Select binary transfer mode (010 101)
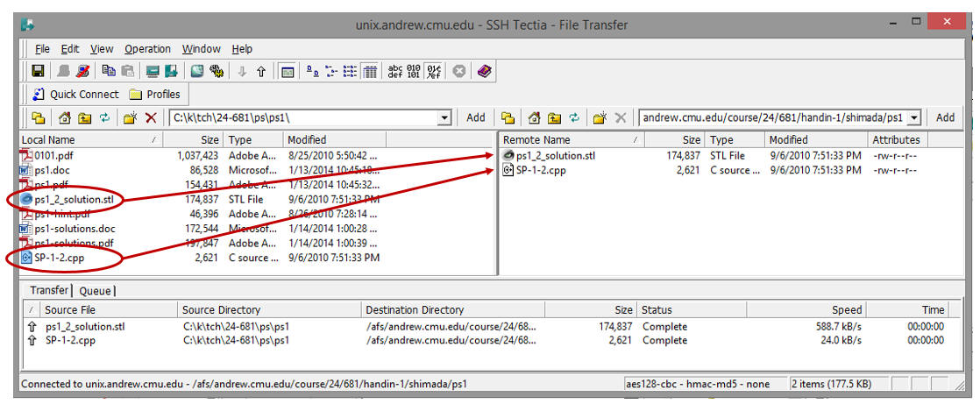 click(x=414, y=71)
